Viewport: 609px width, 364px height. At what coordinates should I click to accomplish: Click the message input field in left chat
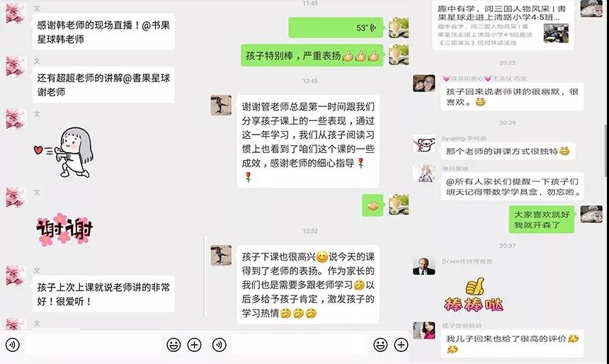click(x=93, y=345)
